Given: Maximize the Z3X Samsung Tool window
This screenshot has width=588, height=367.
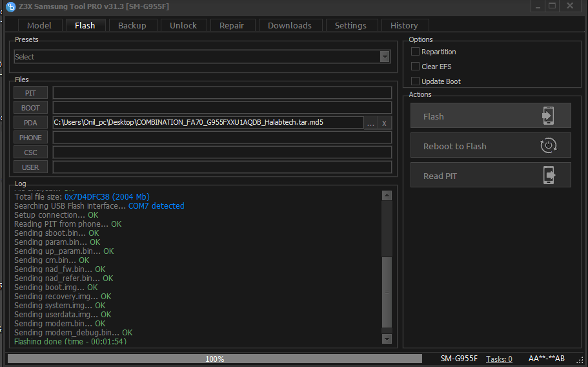Looking at the screenshot, I should 553,6.
